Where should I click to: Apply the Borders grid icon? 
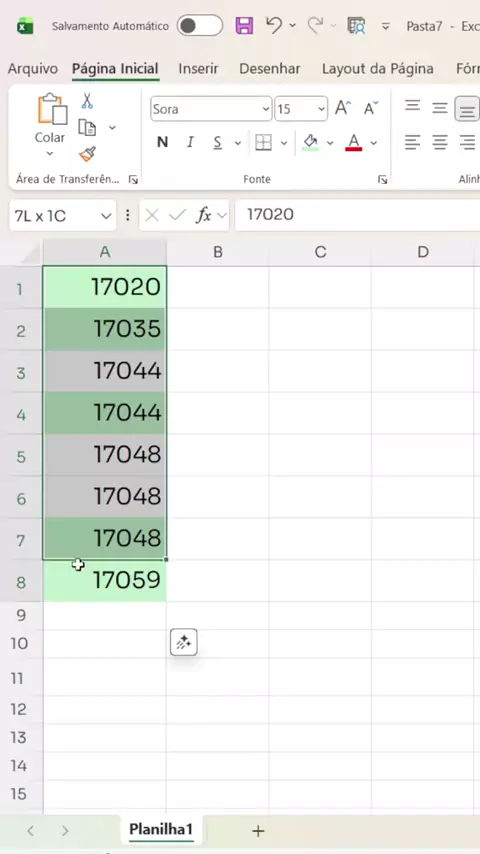264,143
